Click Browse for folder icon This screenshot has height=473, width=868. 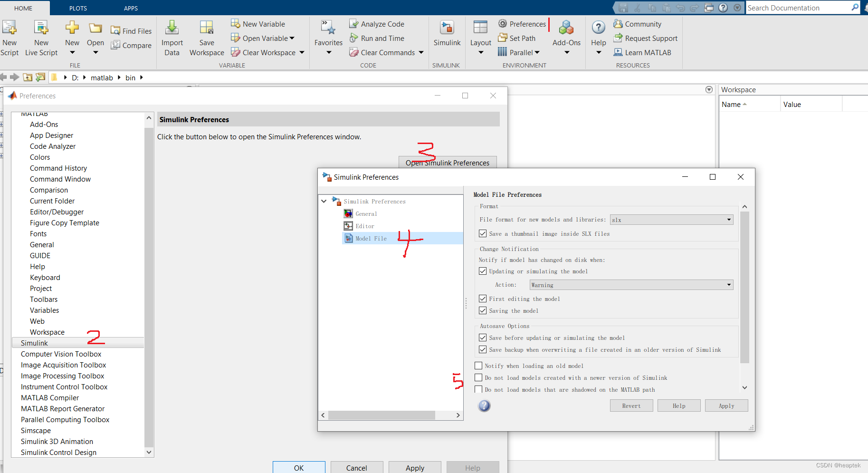[41, 77]
